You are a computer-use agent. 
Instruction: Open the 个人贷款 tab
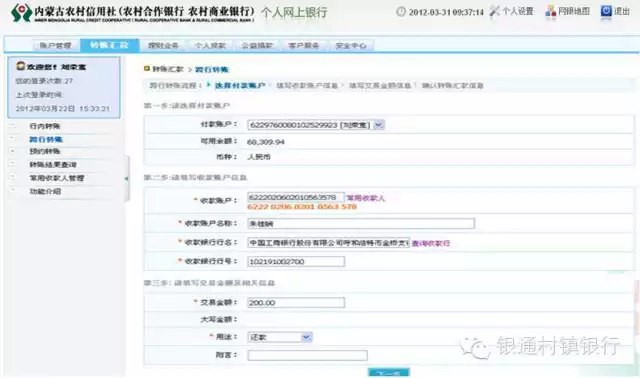click(210, 45)
